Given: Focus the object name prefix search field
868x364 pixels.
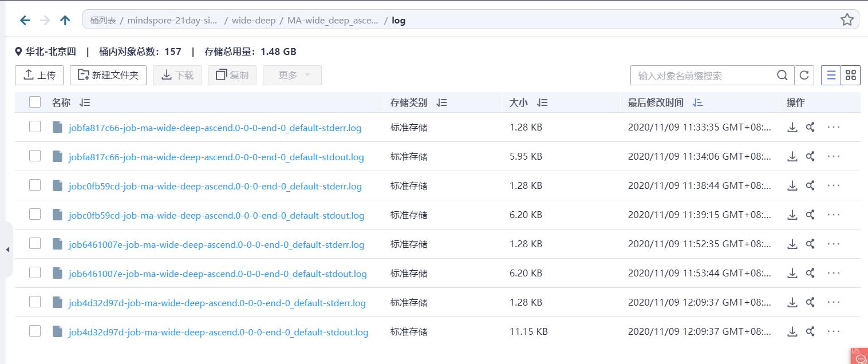Looking at the screenshot, I should [705, 76].
